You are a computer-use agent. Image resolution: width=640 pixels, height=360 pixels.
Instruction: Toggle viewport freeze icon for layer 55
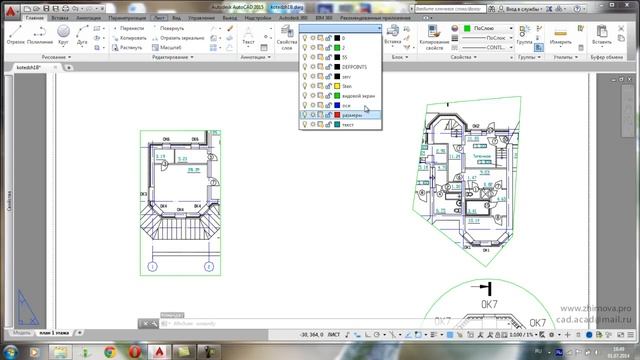(x=320, y=57)
